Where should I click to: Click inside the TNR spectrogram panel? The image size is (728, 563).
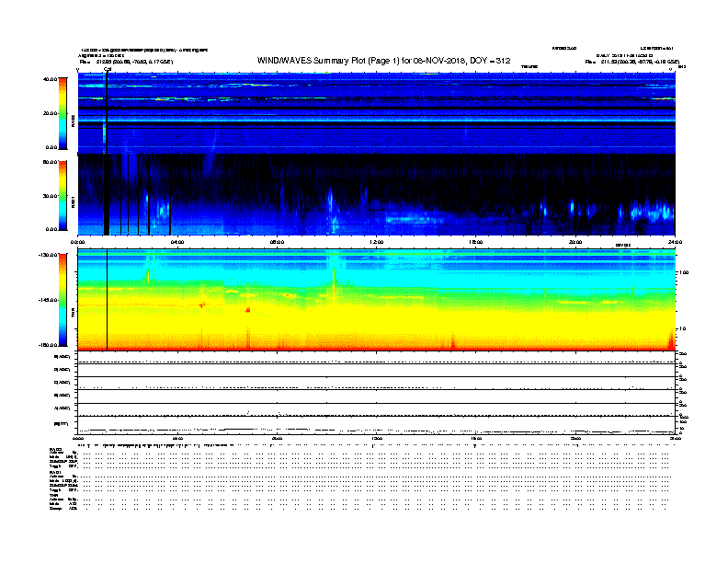[x=377, y=300]
